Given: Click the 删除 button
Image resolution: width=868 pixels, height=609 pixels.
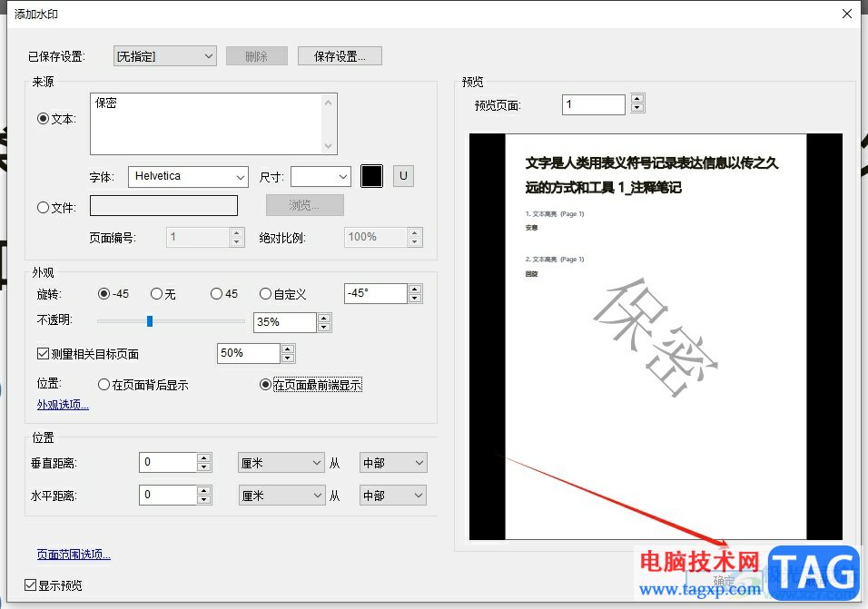Looking at the screenshot, I should click(257, 56).
